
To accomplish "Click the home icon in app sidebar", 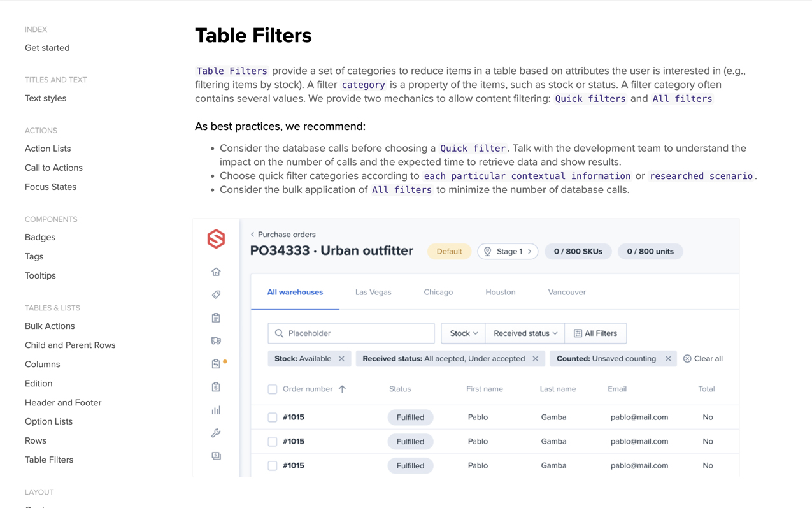I will (216, 272).
